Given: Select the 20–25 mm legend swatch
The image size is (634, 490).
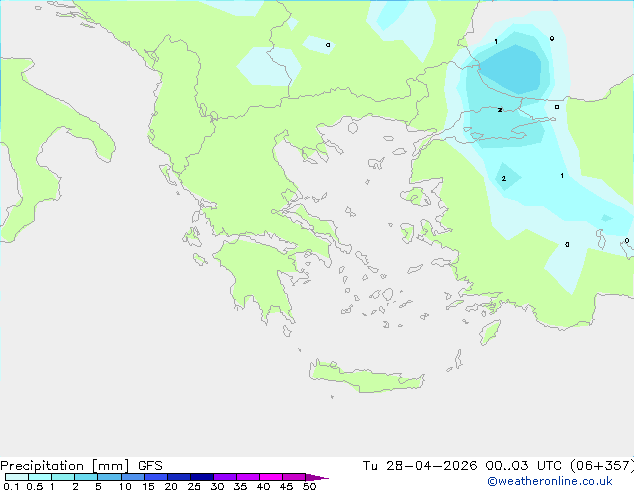Looking at the screenshot, I should [x=179, y=477].
